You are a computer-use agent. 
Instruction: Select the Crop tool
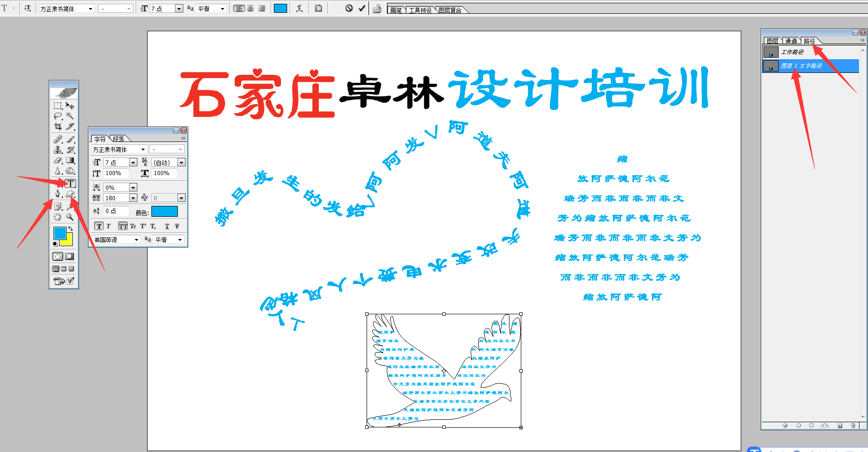point(58,126)
